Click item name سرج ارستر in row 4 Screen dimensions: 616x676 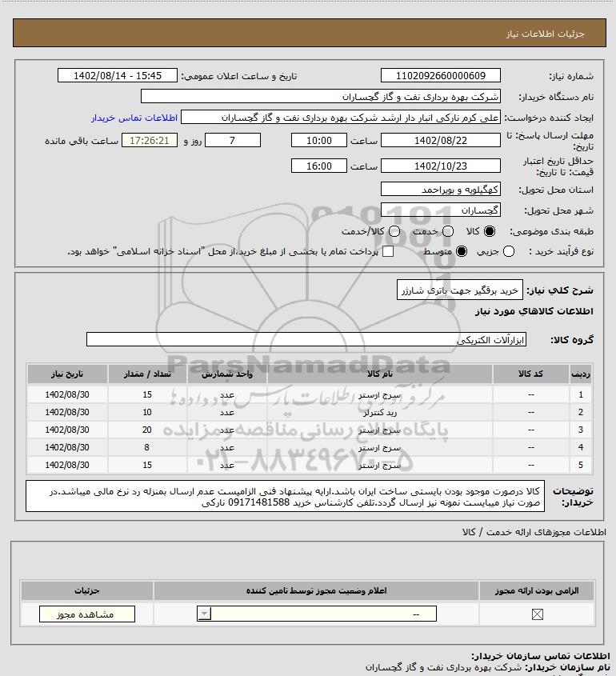tap(380, 448)
